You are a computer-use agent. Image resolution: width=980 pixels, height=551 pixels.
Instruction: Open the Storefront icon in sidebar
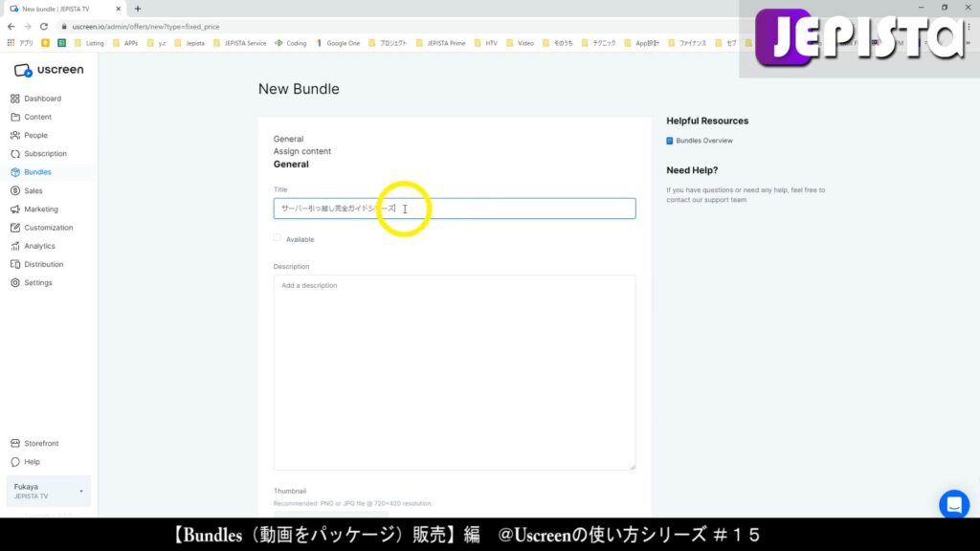tap(15, 444)
